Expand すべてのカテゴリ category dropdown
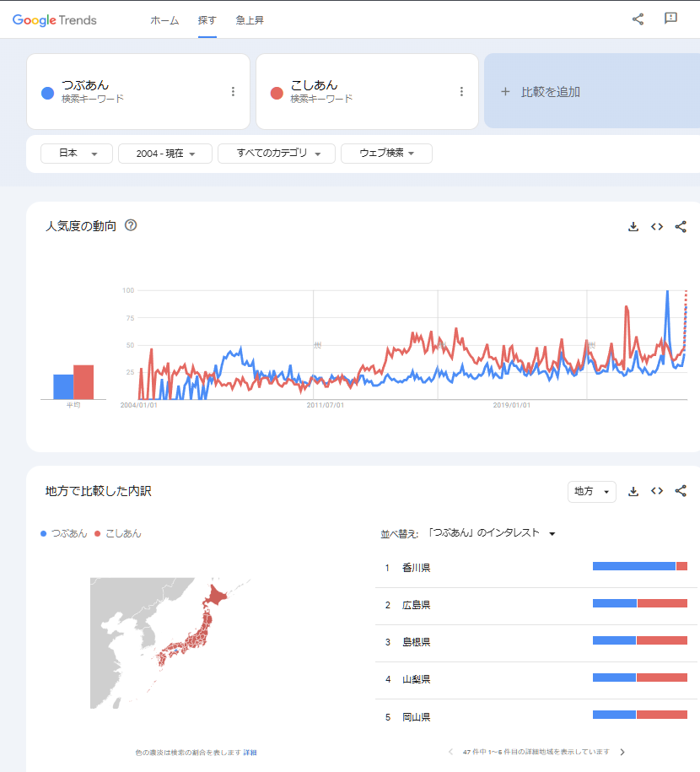This screenshot has height=772, width=700. (x=277, y=154)
